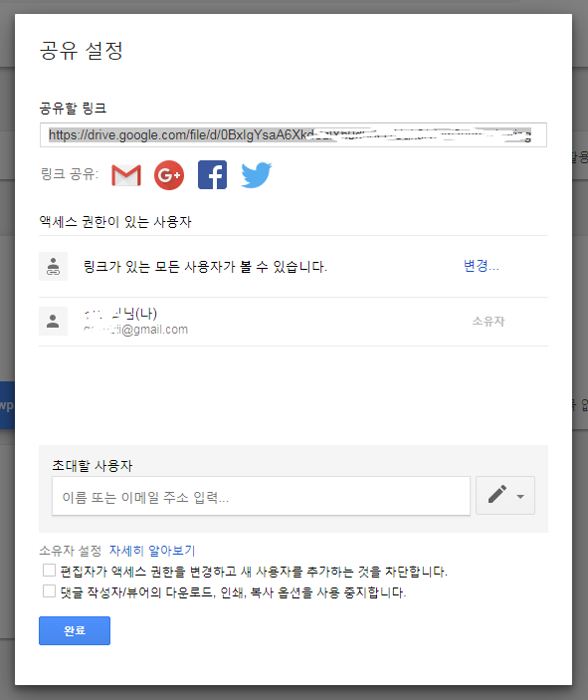Click the 소유자 설정 label
Image resolution: width=588 pixels, height=700 pixels.
coord(71,551)
